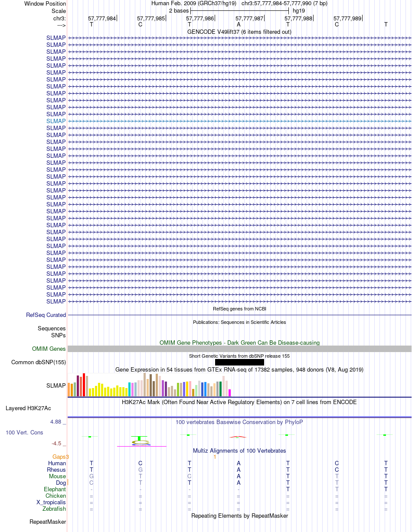Select the Chicken alignment row label
The image size is (412, 532).
click(x=56, y=496)
